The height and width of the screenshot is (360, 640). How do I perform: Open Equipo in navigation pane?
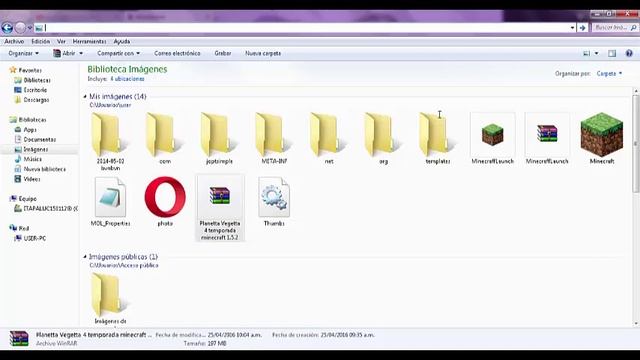point(27,199)
